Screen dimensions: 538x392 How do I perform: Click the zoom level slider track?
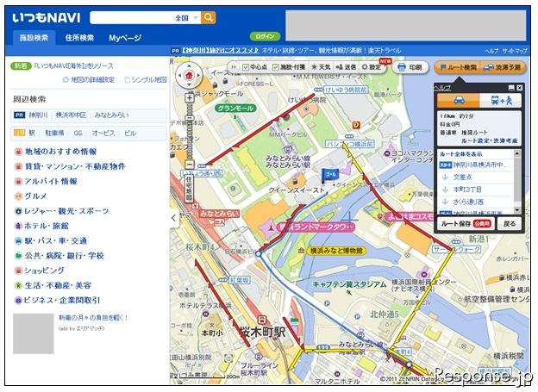pyautogui.click(x=190, y=131)
